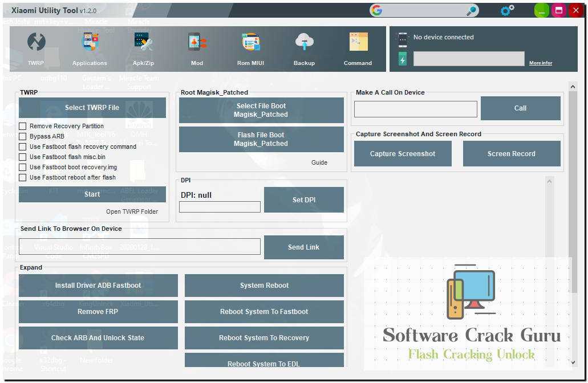Image resolution: width=588 pixels, height=383 pixels.
Task: Click the Call button
Action: pyautogui.click(x=521, y=108)
